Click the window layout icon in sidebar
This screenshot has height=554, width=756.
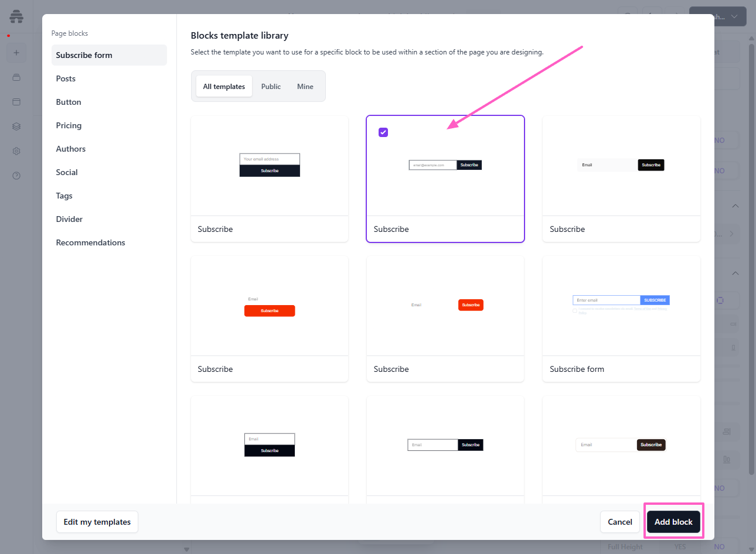pos(16,102)
